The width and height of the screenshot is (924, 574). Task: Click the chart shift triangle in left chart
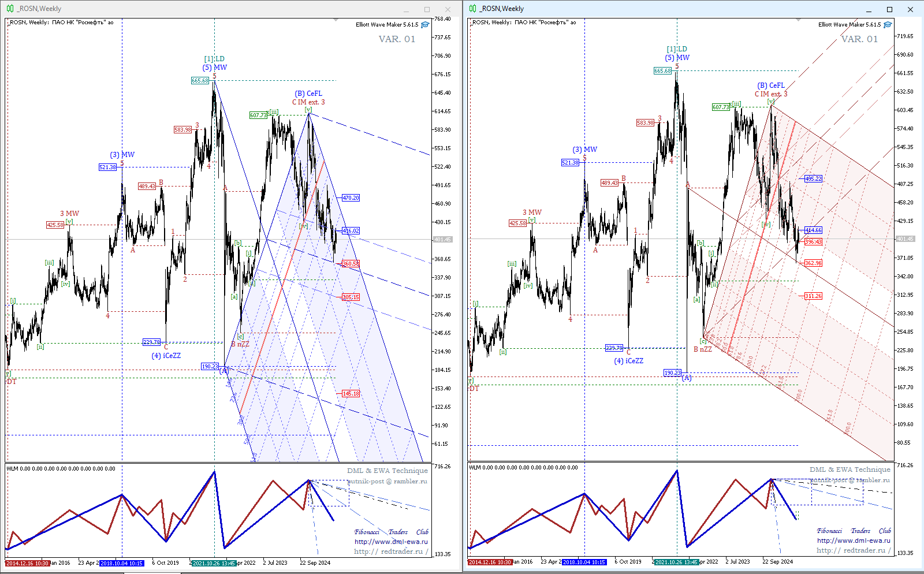coord(336,20)
